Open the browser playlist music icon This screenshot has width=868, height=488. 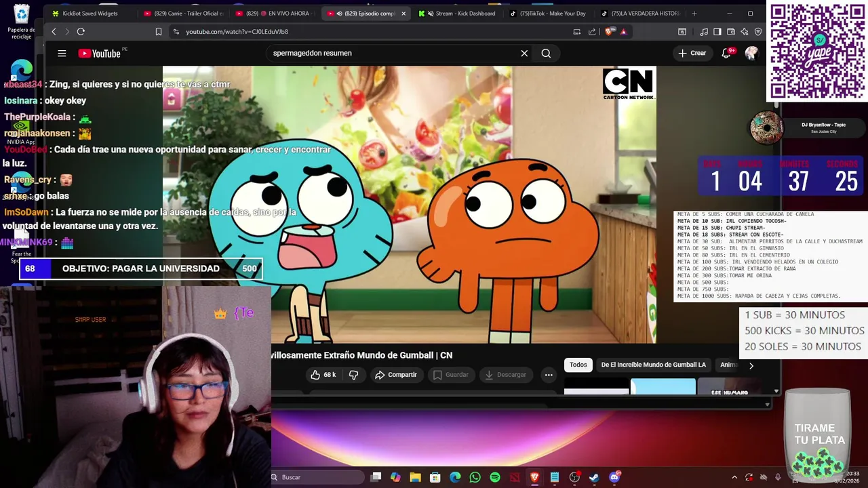tap(704, 31)
